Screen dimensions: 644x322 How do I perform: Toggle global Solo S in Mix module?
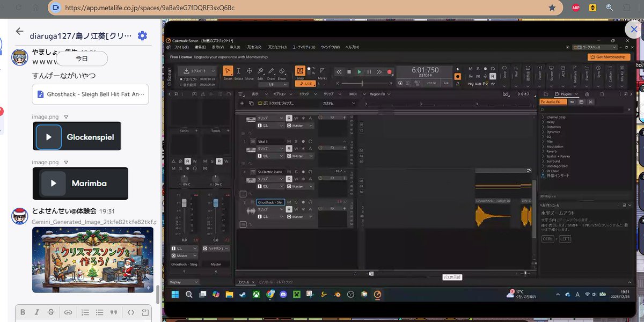point(478,69)
